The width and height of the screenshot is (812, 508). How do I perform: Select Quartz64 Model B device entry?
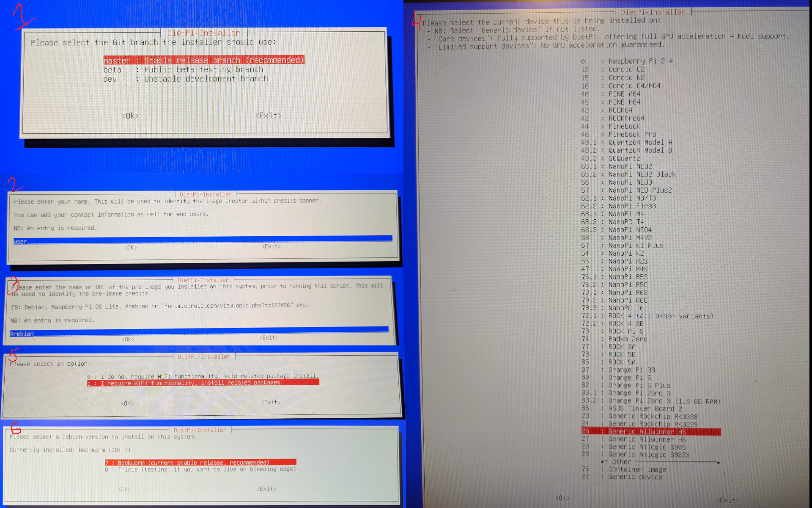[x=627, y=150]
